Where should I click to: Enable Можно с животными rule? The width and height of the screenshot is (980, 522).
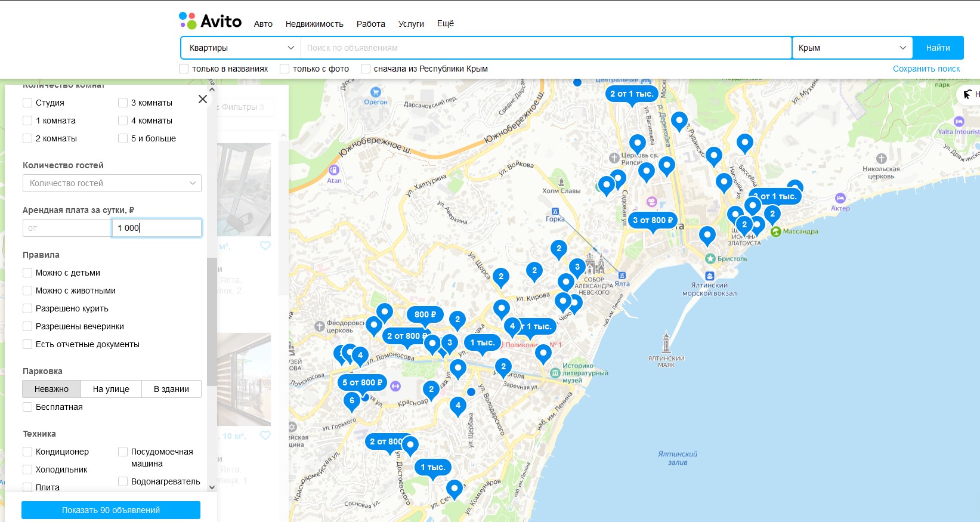pos(27,291)
